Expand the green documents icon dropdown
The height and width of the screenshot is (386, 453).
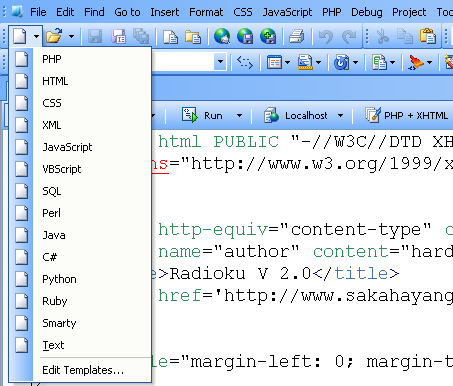392,62
